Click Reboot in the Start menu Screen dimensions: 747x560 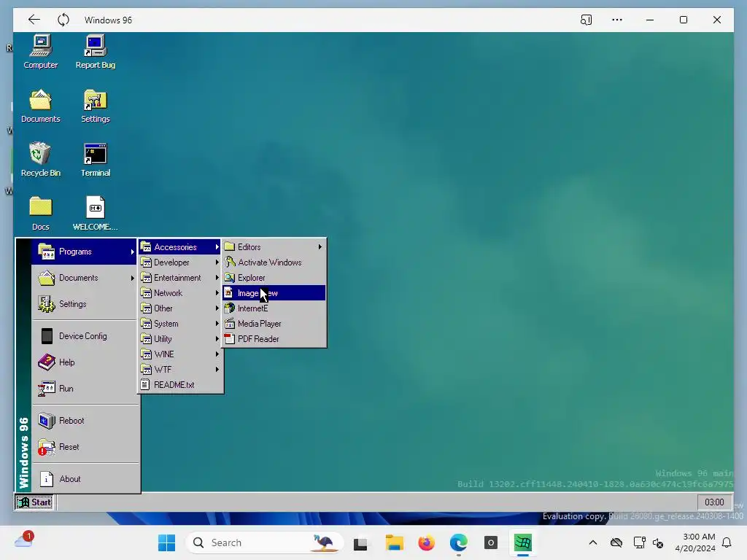85,421
